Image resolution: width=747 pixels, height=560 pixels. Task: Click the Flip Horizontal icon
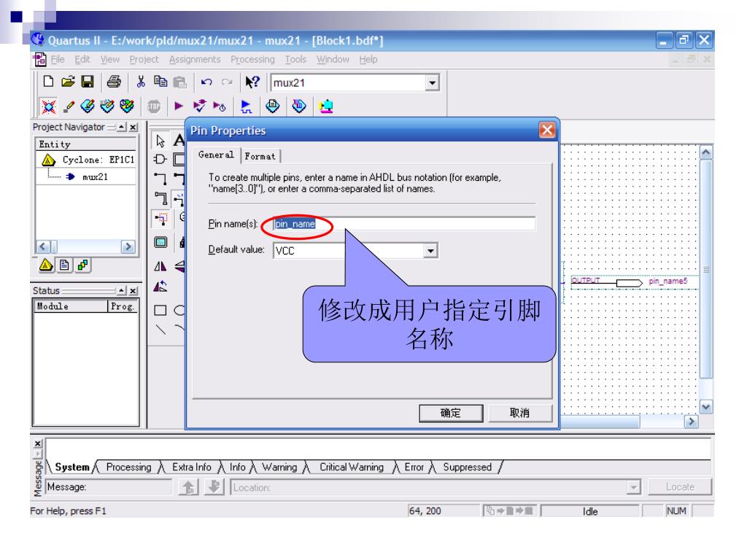pyautogui.click(x=160, y=266)
